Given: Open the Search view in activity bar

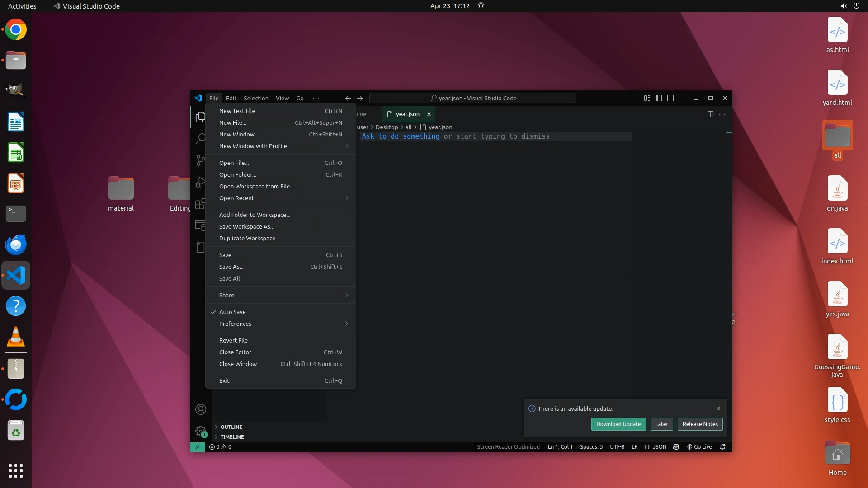Looking at the screenshot, I should (x=200, y=139).
